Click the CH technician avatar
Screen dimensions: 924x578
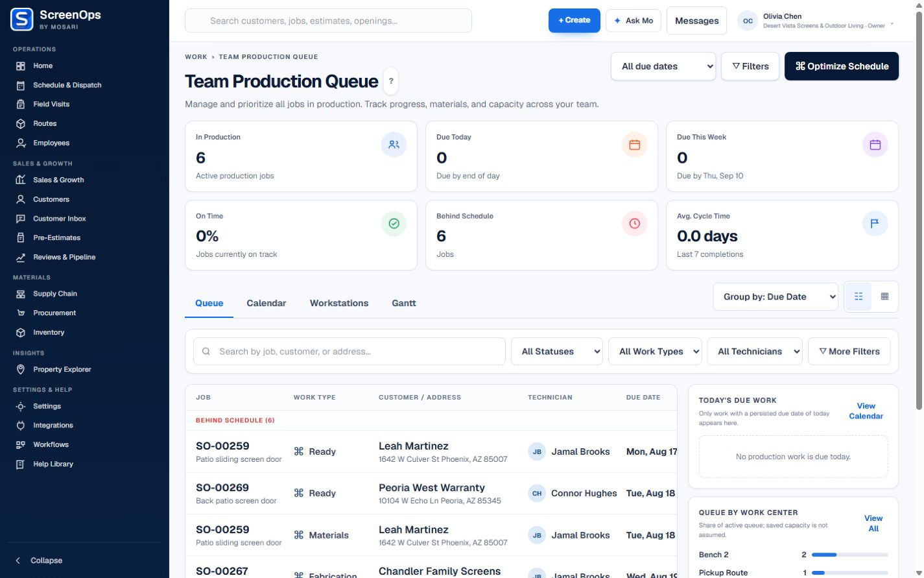pos(537,494)
